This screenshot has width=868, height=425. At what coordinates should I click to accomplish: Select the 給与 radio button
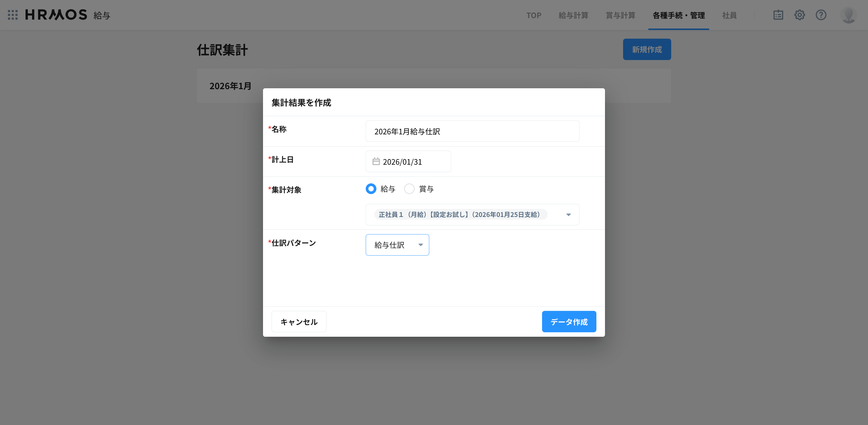tap(371, 189)
